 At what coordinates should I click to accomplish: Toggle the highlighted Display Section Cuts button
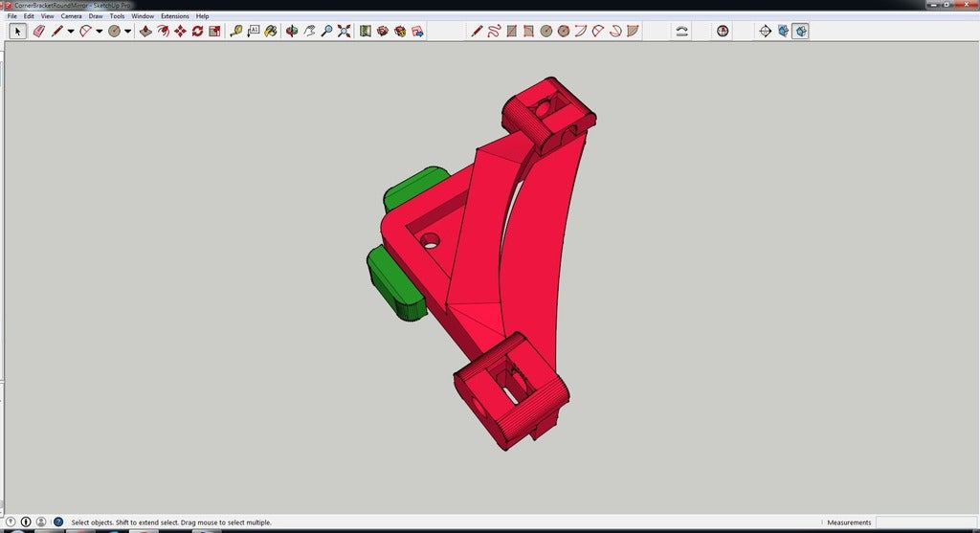coord(801,31)
